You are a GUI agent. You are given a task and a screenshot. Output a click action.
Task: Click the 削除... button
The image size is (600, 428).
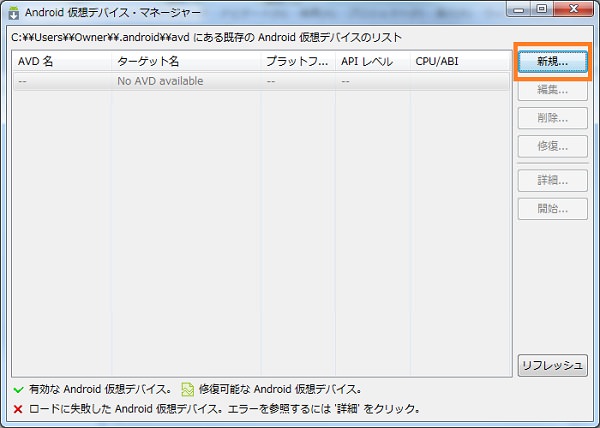553,118
